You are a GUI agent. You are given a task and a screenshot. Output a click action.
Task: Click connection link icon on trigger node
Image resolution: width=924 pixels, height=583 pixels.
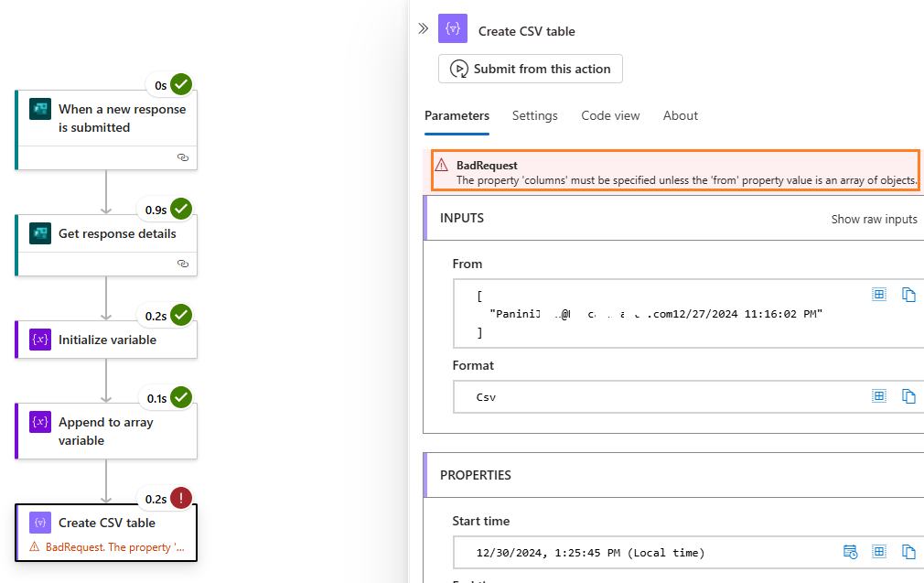[x=183, y=157]
